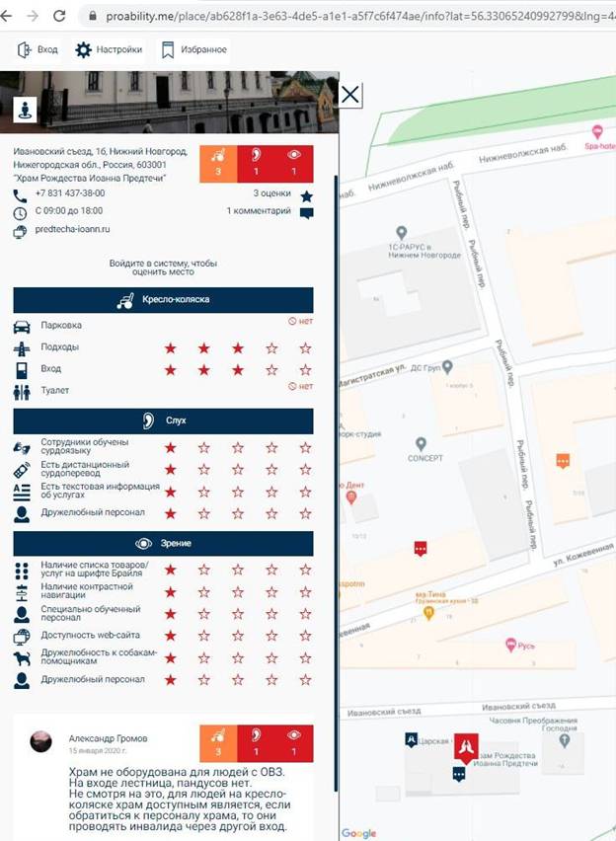Viewport: 616px width, 841px height.
Task: Click the commenter name Александр Громов
Action: (x=108, y=738)
